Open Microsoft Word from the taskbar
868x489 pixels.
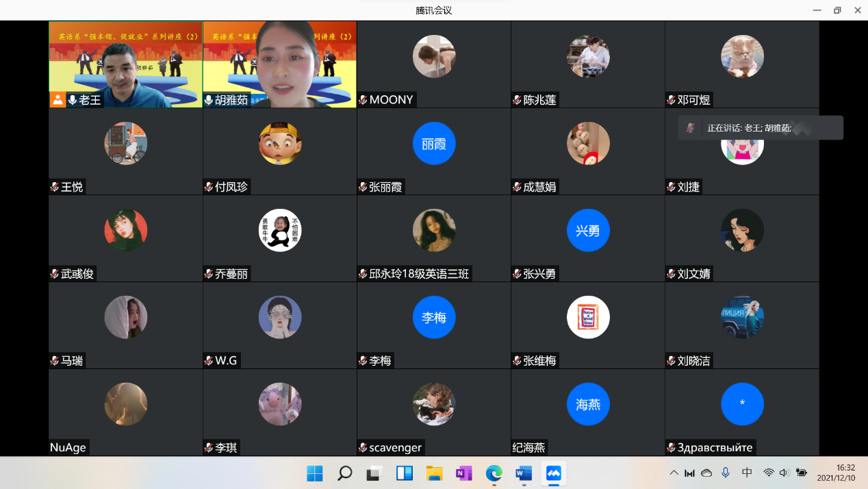click(524, 473)
